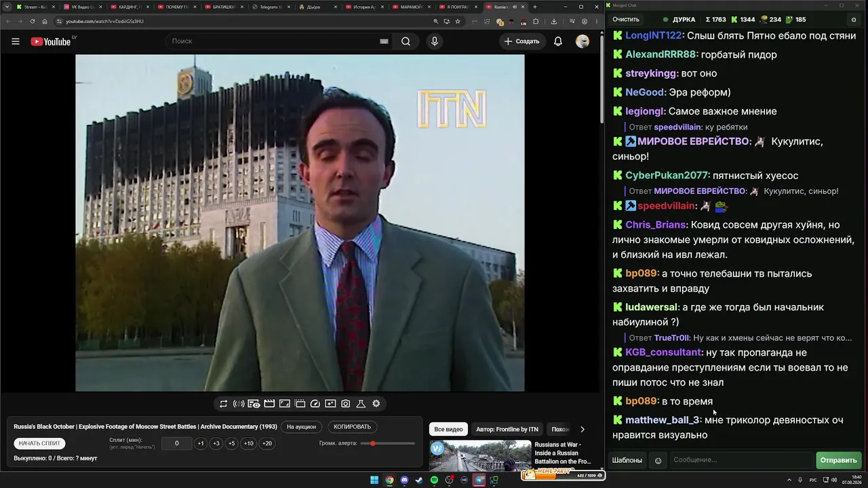The image size is (868, 488).
Task: Take a video screenshot with camera icon
Action: (346, 404)
